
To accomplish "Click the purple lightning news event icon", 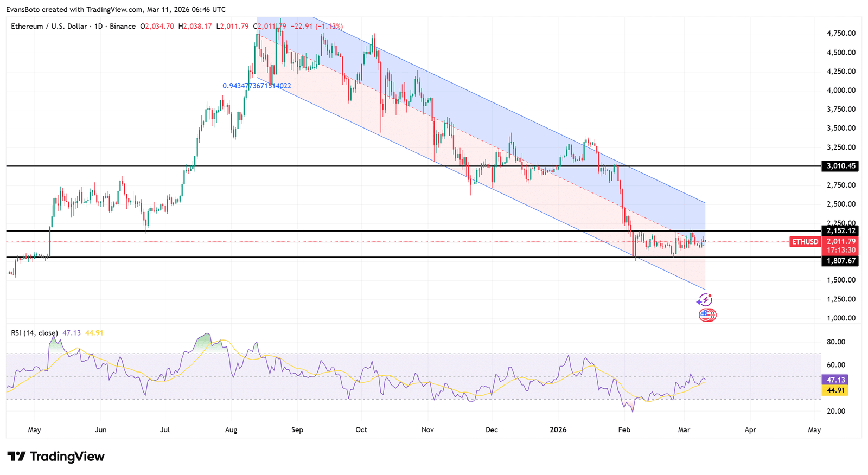I will [x=704, y=300].
